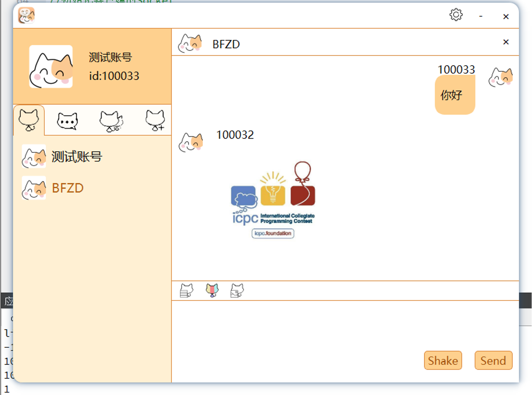Select contact BFZD in the friends list
Screen dimensions: 532x395
click(x=92, y=188)
